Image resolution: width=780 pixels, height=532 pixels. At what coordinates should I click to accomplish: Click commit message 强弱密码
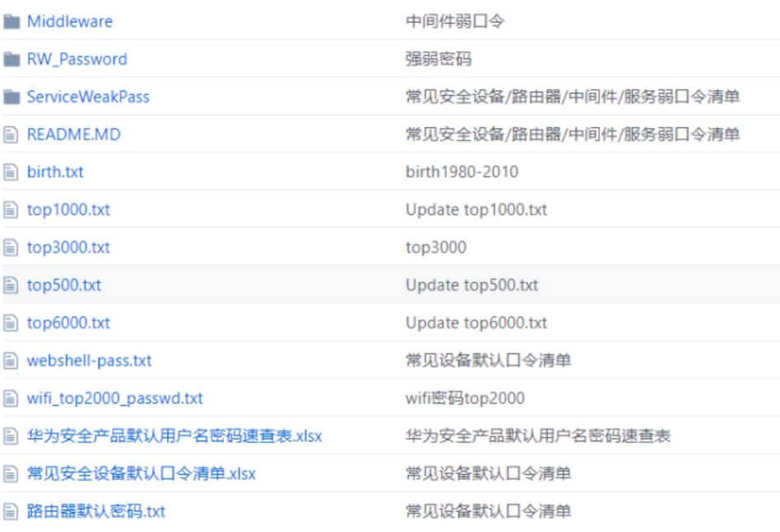pyautogui.click(x=439, y=59)
